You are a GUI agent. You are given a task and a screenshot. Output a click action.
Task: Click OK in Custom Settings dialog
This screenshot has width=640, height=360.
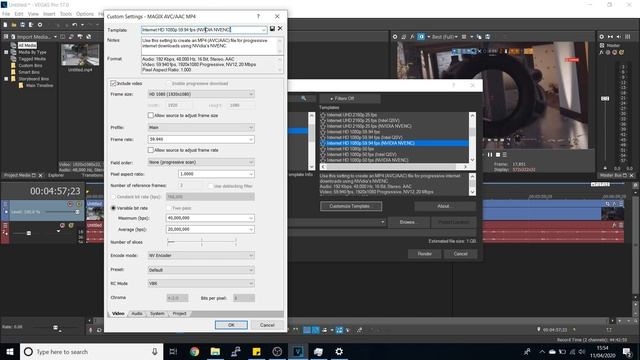(x=231, y=325)
